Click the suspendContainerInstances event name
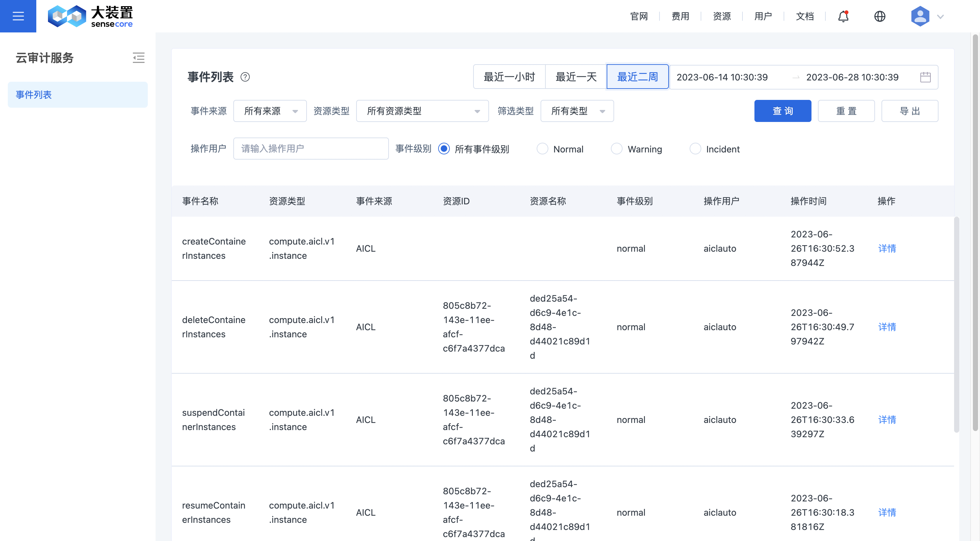 [x=214, y=420]
